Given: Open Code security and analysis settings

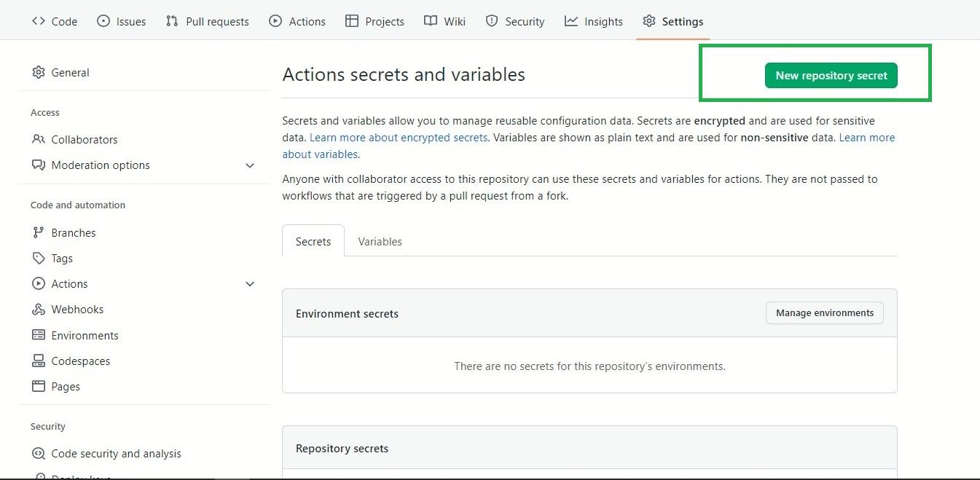Looking at the screenshot, I should tap(116, 454).
